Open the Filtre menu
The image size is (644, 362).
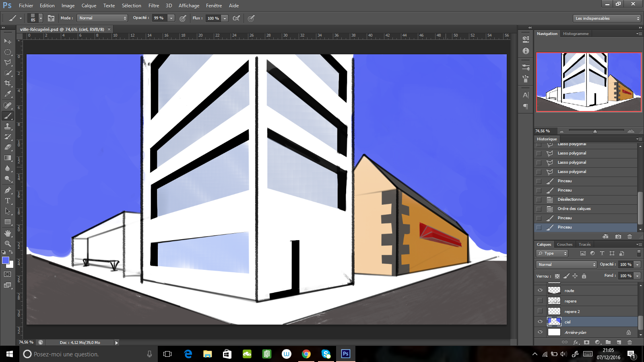tap(153, 6)
